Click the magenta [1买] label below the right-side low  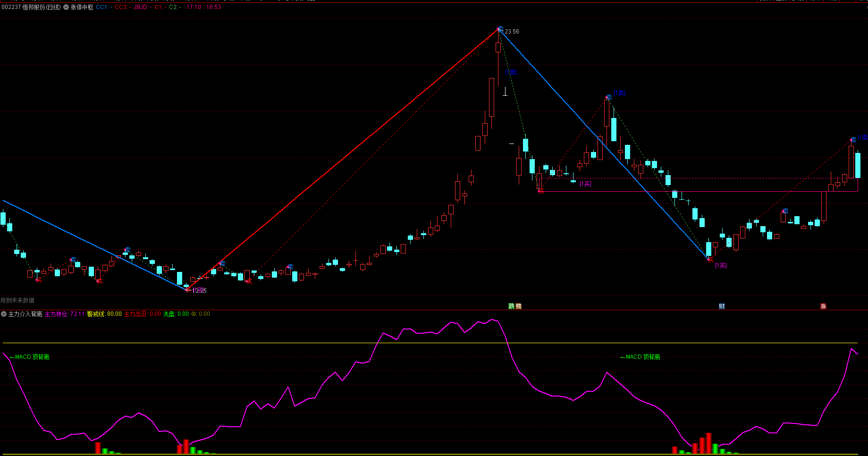point(721,265)
